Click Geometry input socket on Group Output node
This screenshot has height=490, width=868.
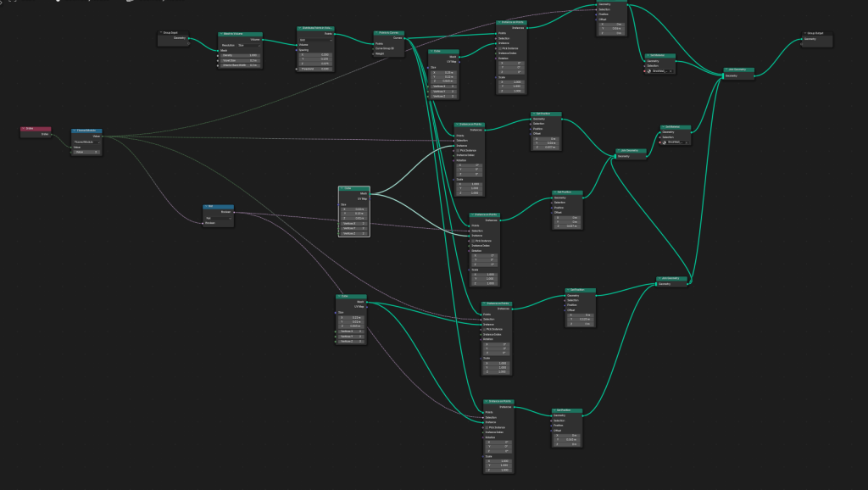pyautogui.click(x=800, y=39)
